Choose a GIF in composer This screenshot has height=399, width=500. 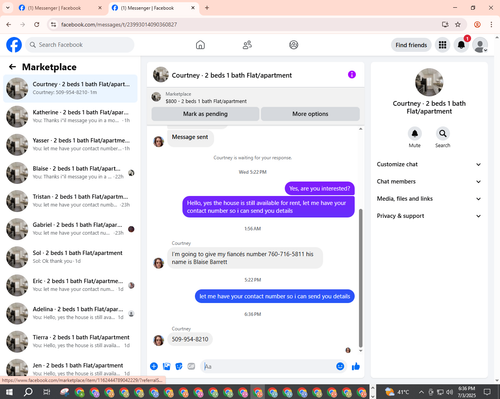pos(191,366)
